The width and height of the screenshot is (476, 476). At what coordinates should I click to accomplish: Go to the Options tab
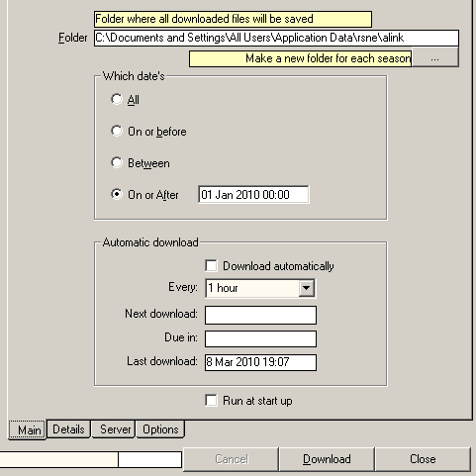(160, 429)
